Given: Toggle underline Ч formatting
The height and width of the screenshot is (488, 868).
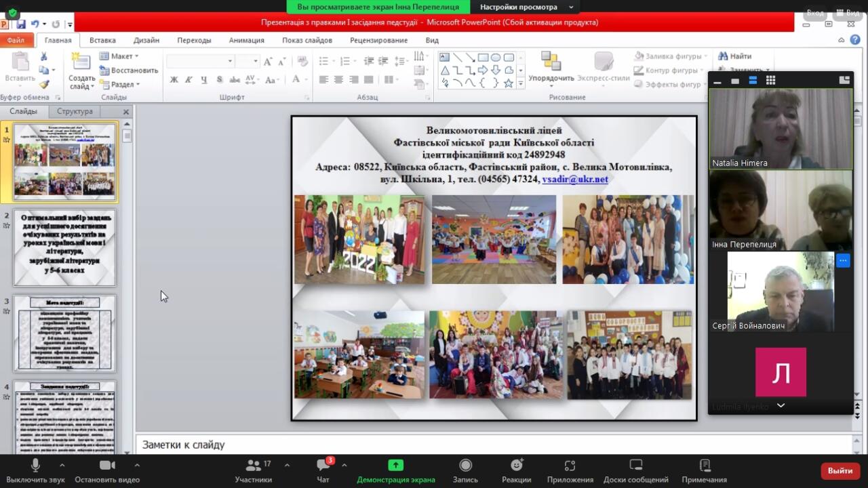Looking at the screenshot, I should (204, 79).
